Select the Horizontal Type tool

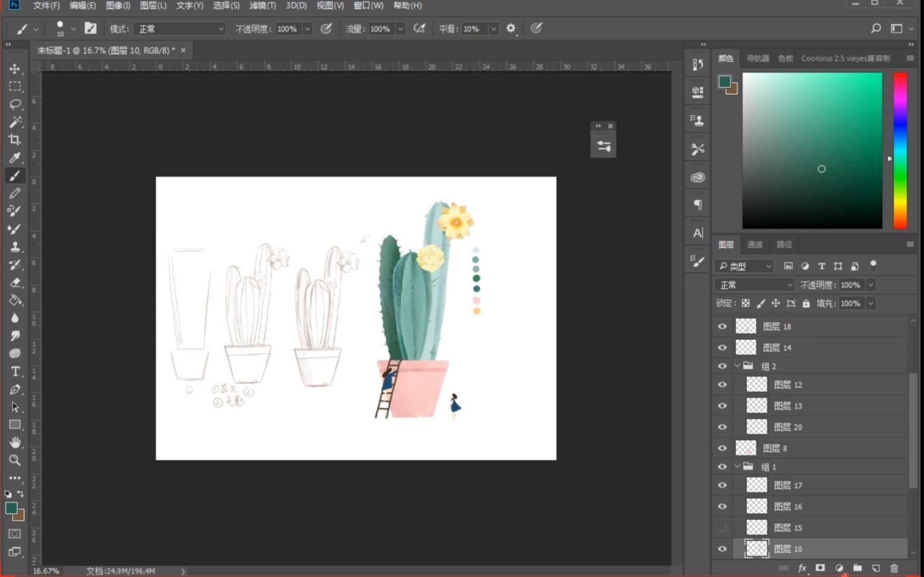pos(15,372)
